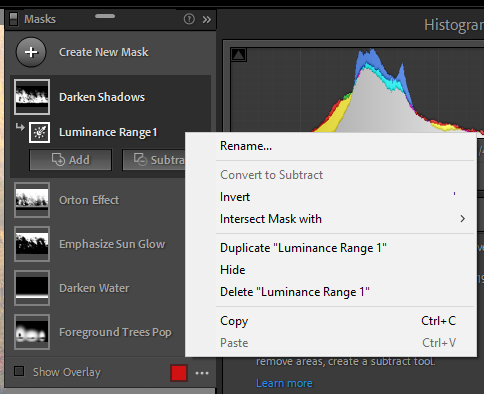
Task: Click the Emphasize Sun Glow mask name
Action: click(112, 244)
